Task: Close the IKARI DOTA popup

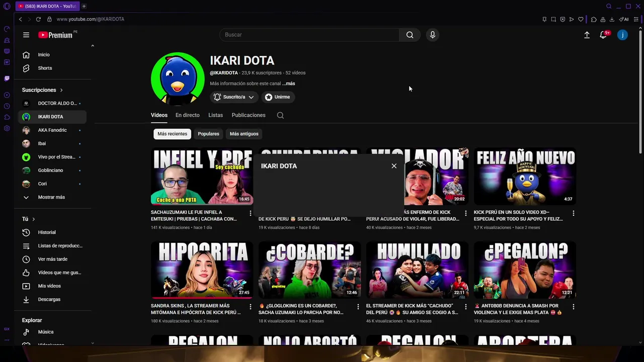Action: [x=394, y=166]
